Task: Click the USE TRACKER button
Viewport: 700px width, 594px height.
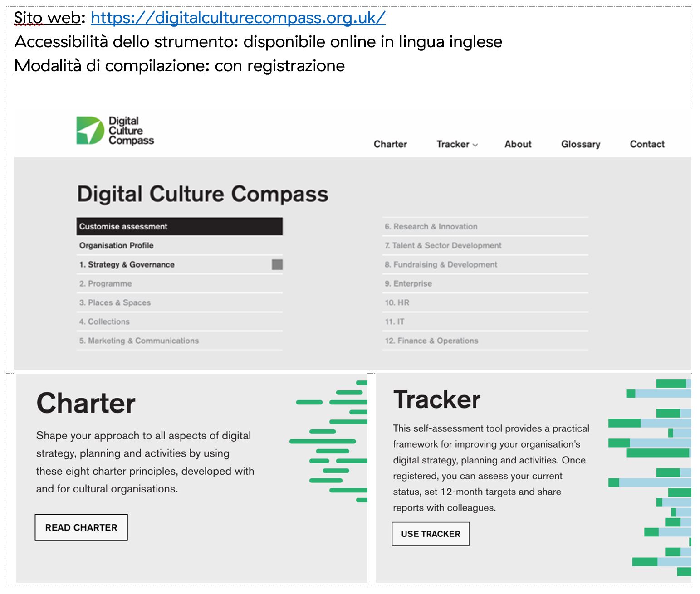Action: point(431,534)
